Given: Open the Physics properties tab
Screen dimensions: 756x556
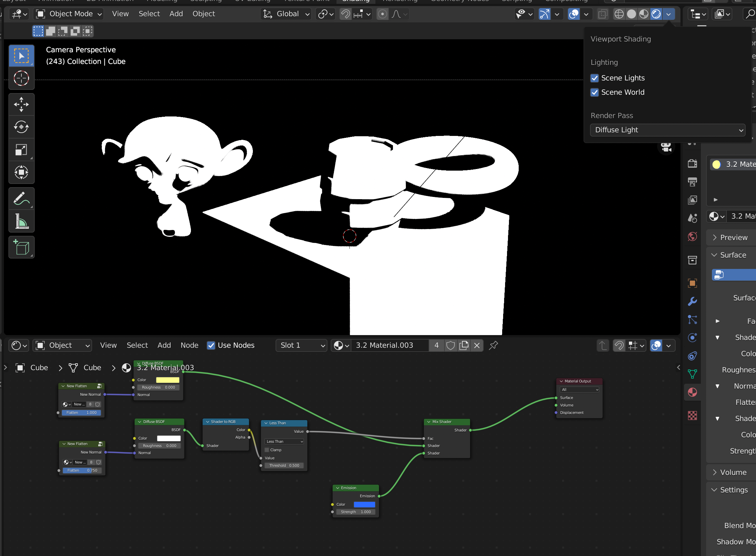Looking at the screenshot, I should [x=692, y=338].
